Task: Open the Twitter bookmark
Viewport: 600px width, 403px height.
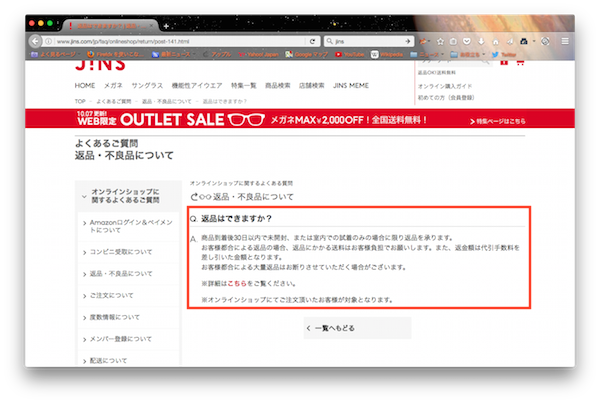Action: (x=504, y=54)
